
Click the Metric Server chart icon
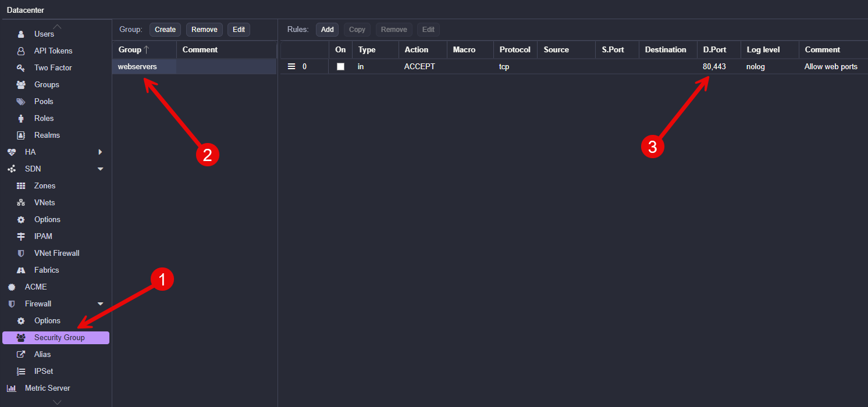click(x=12, y=388)
